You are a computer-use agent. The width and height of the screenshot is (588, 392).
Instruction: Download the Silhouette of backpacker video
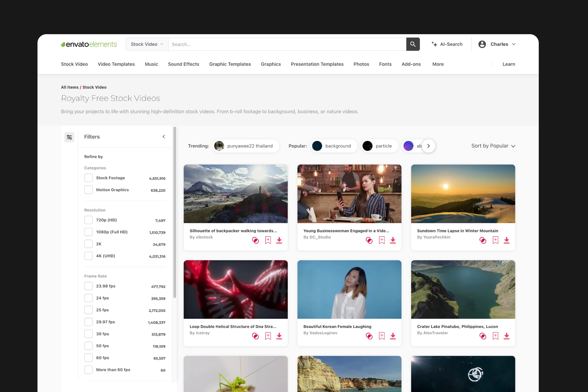pyautogui.click(x=279, y=240)
